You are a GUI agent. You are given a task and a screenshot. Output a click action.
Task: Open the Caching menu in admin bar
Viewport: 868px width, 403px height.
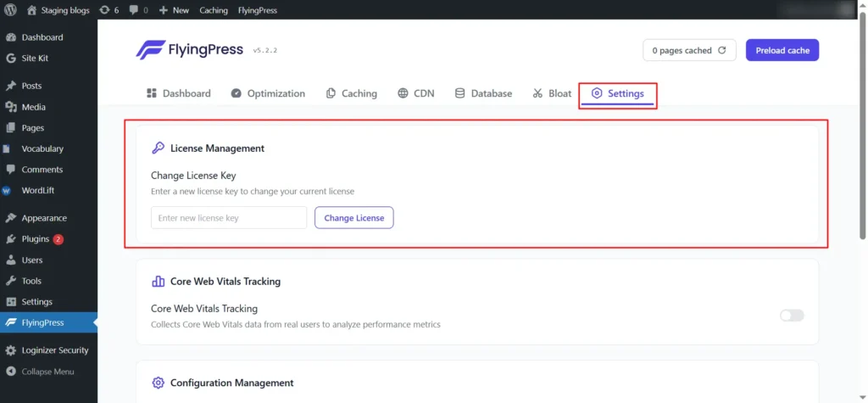pos(214,10)
